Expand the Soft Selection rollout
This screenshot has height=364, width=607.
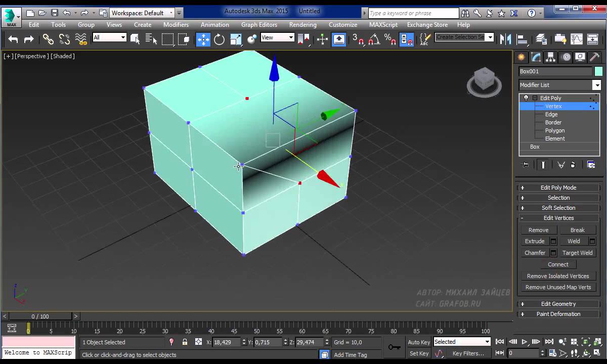click(558, 208)
